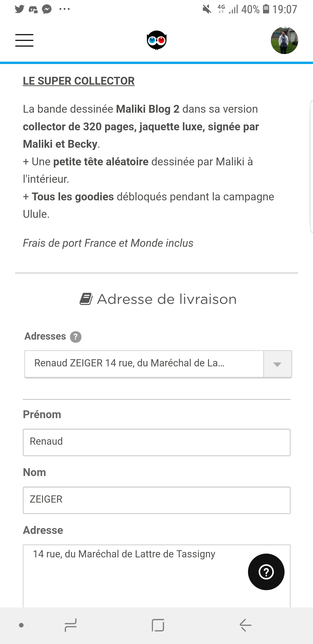
Task: Tap the small dot in navigation bar
Action: click(22, 625)
